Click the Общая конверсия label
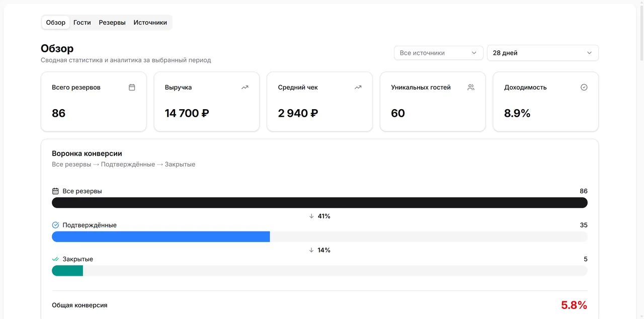The height and width of the screenshot is (319, 644). [x=79, y=305]
